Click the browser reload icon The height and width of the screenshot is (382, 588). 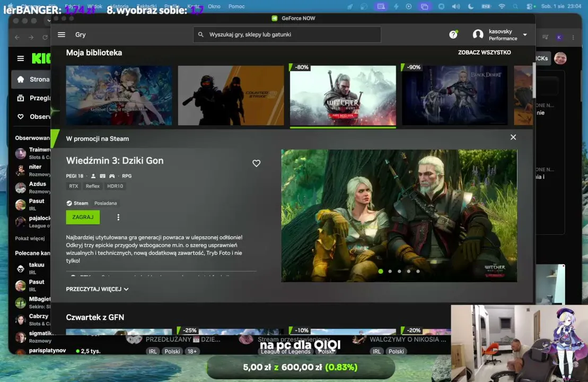click(45, 38)
